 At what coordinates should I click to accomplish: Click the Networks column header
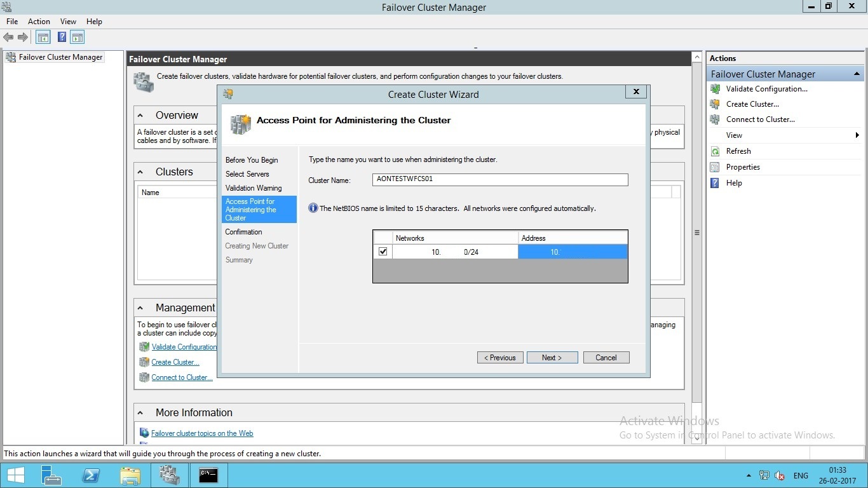455,238
